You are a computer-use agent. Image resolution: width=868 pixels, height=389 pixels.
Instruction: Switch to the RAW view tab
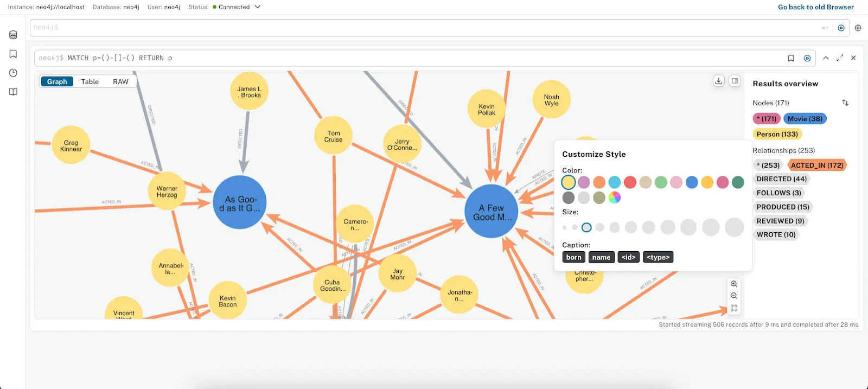pos(120,81)
